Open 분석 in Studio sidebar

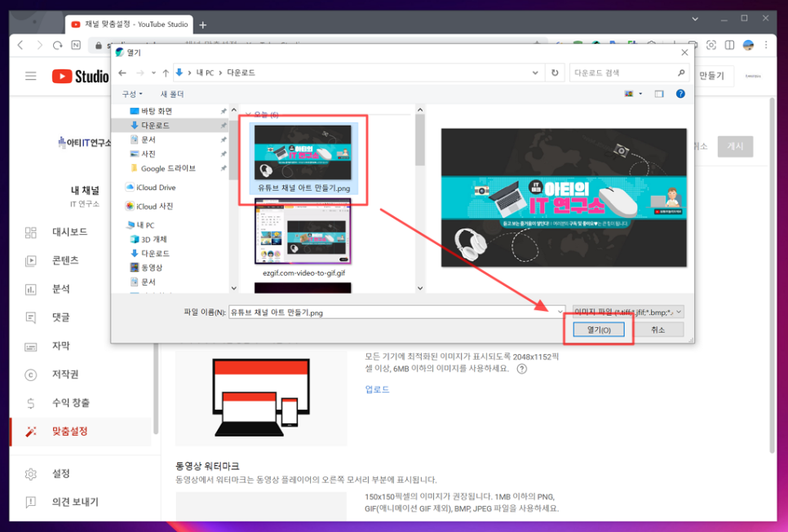pos(61,289)
